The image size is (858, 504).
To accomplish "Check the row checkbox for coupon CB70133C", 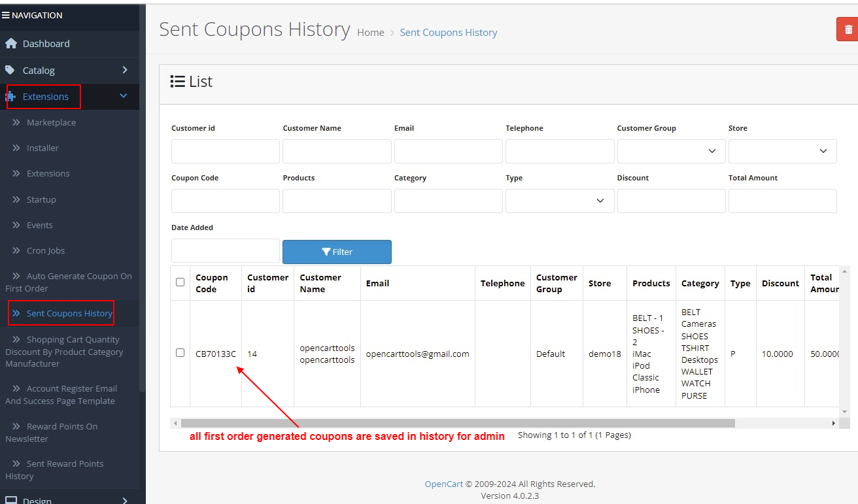I will [180, 353].
